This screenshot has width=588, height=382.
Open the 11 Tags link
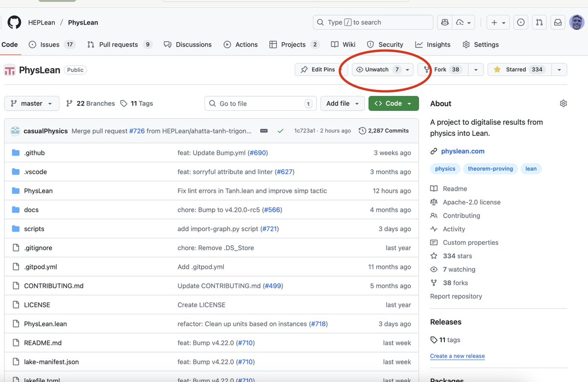137,103
